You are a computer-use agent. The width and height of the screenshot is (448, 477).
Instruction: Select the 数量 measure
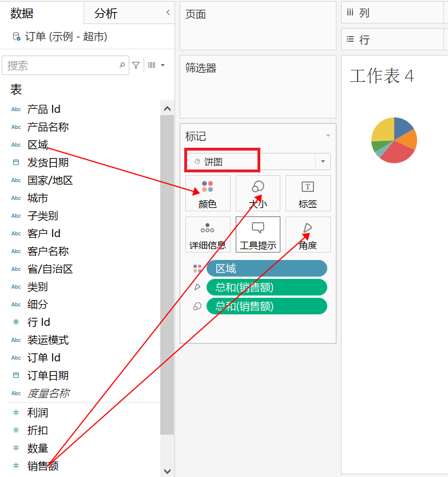38,448
